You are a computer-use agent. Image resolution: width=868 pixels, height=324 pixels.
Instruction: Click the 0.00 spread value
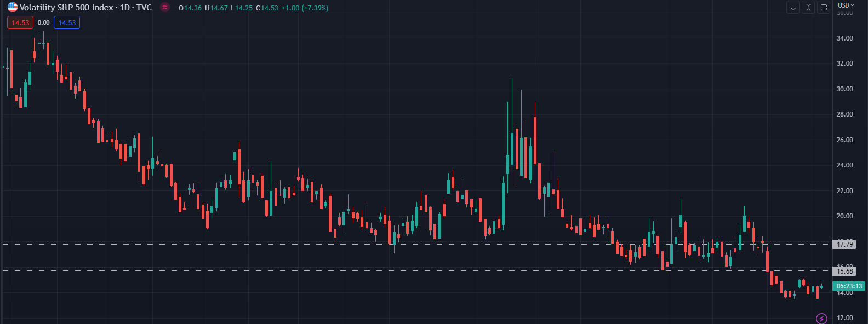tap(43, 22)
